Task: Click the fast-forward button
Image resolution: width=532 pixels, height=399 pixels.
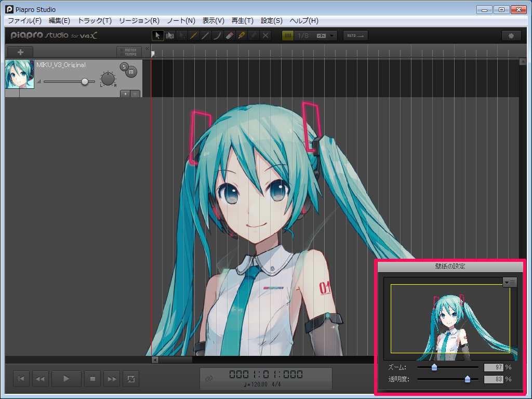Action: pyautogui.click(x=112, y=379)
